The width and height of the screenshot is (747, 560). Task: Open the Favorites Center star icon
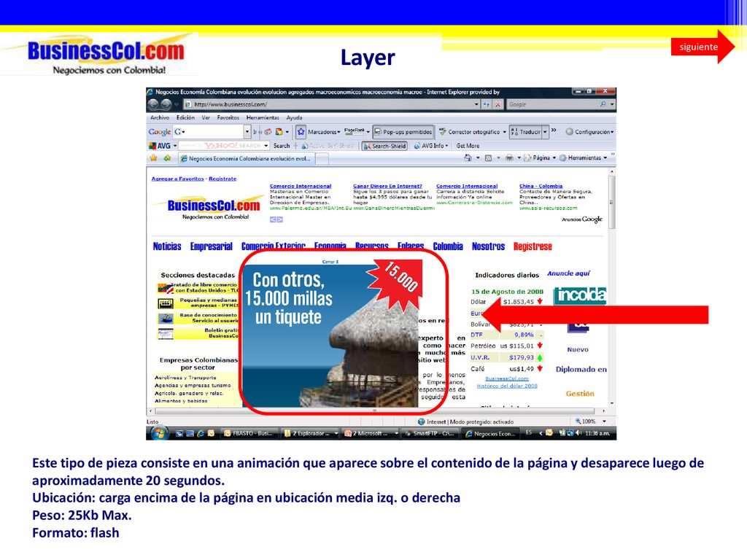point(153,157)
